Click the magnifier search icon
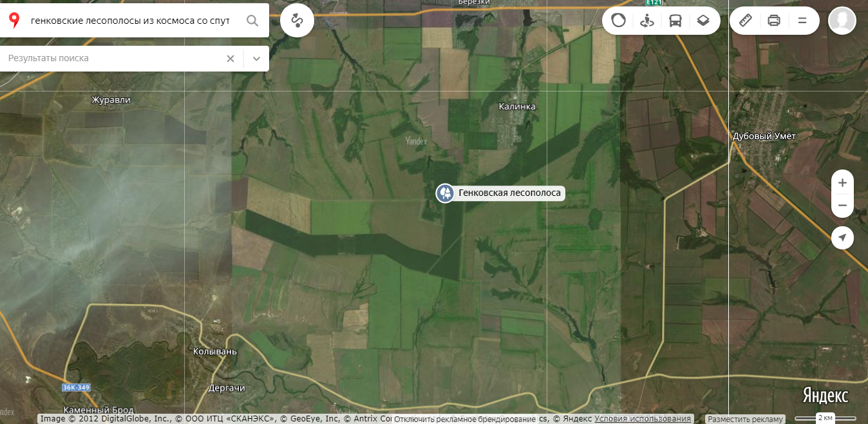This screenshot has width=868, height=424. (x=252, y=21)
